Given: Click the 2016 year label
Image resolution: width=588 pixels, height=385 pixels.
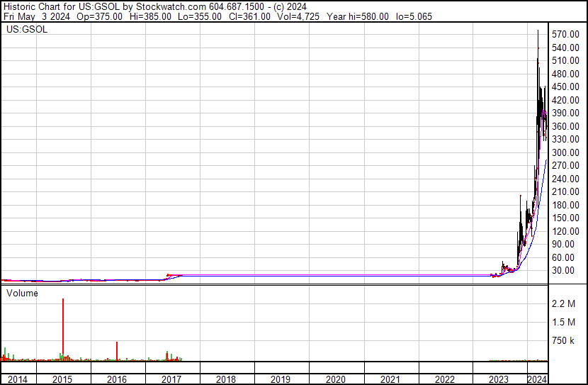Looking at the screenshot, I should [x=117, y=379].
